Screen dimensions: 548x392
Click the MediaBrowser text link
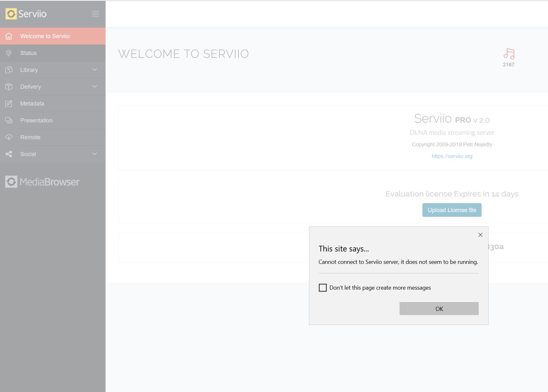point(50,182)
